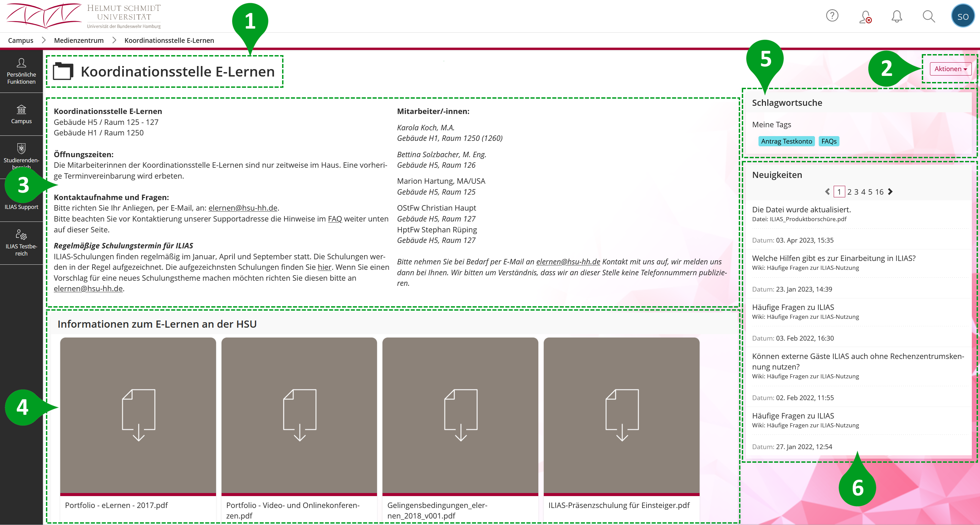Click the FAQ link in the contact text
Screen dimensions: 980x525
[x=335, y=219]
